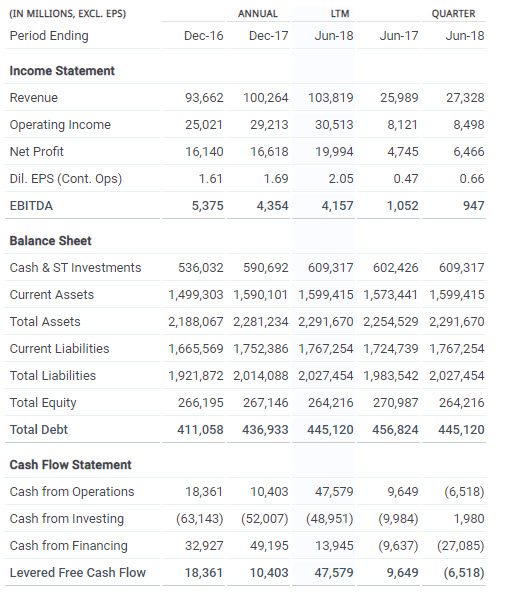
Task: Click the Dec-17 period column header
Action: pos(268,36)
